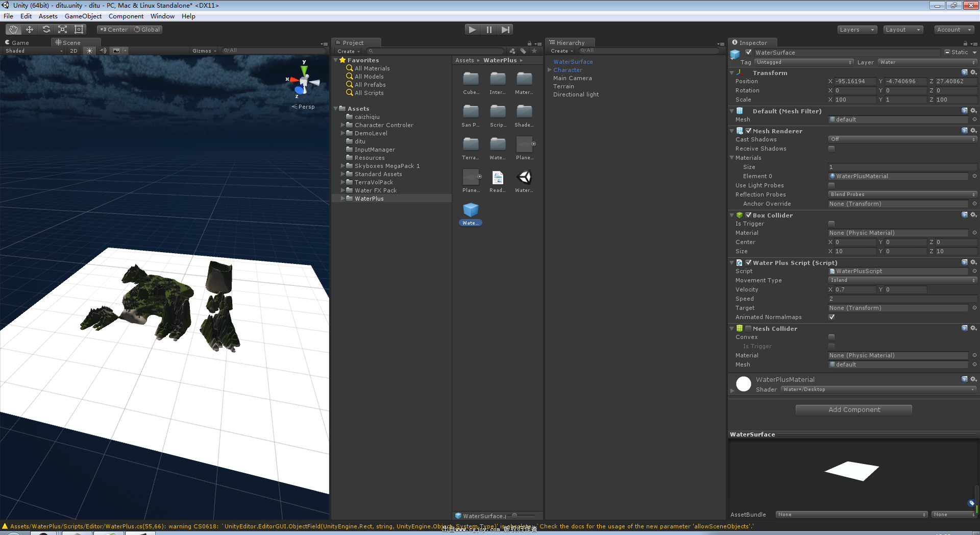Click Add Component button
The height and width of the screenshot is (535, 980).
point(854,410)
